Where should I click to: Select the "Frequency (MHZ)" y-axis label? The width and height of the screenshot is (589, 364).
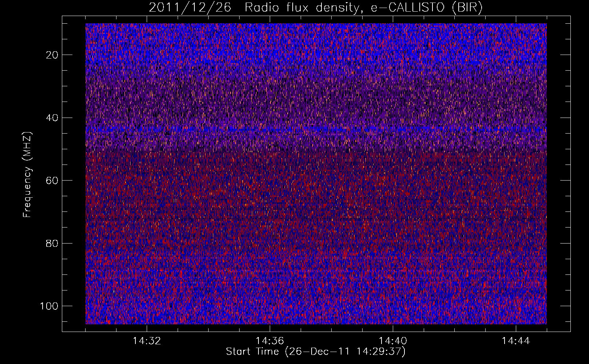(x=27, y=174)
